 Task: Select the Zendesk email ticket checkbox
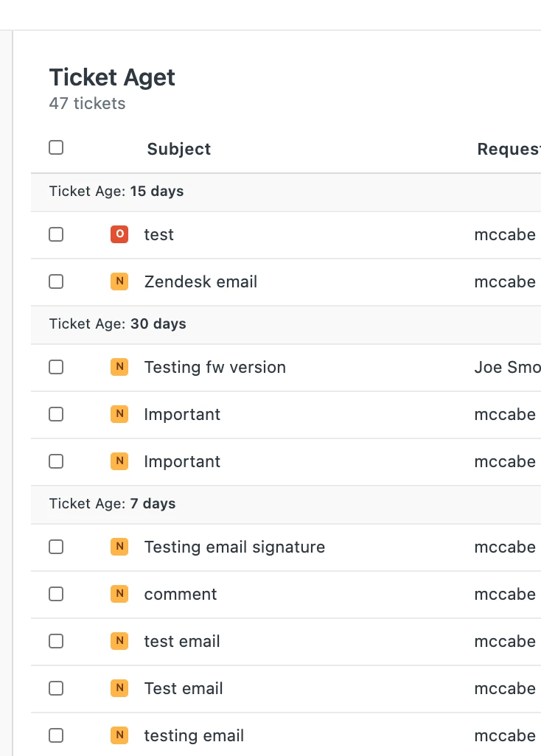click(x=56, y=281)
